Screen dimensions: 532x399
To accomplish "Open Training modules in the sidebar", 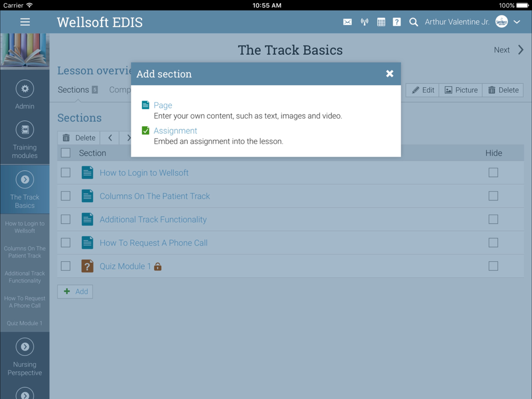I will tap(25, 140).
